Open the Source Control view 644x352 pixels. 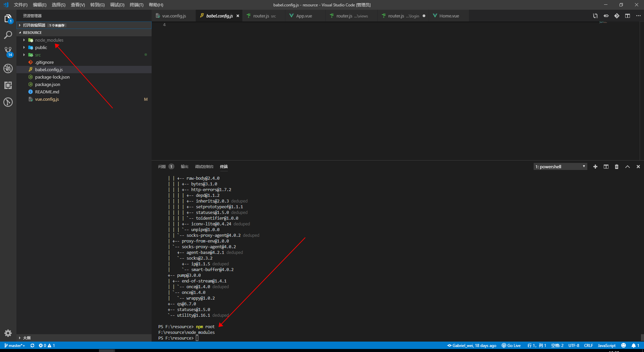pyautogui.click(x=8, y=51)
